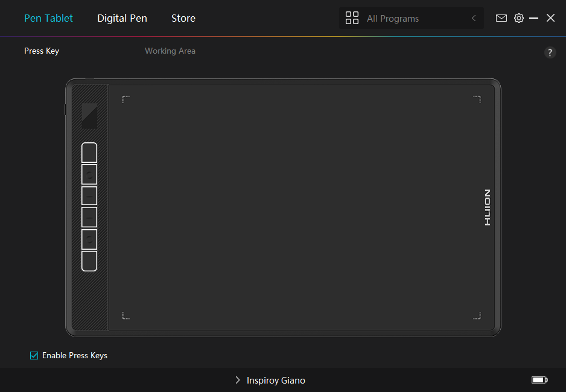Switch to the Digital Pen tab
The height and width of the screenshot is (392, 566).
[x=122, y=18]
